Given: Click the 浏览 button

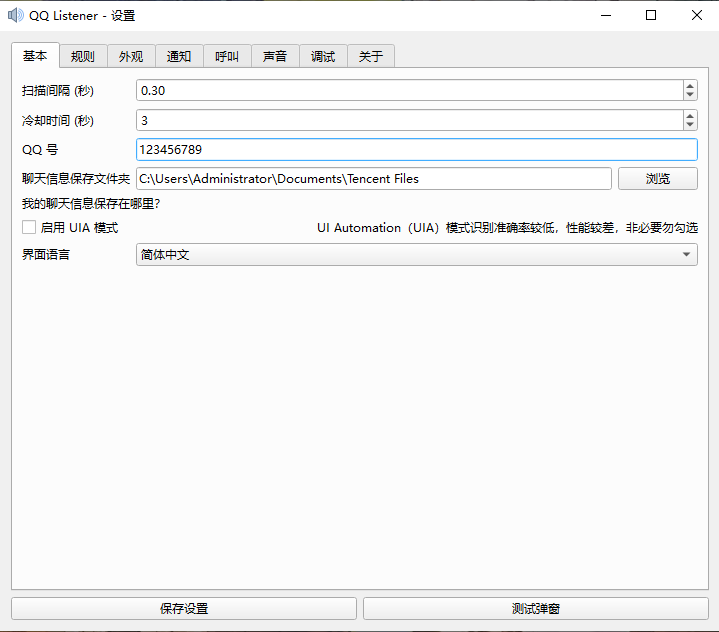Looking at the screenshot, I should tap(658, 179).
